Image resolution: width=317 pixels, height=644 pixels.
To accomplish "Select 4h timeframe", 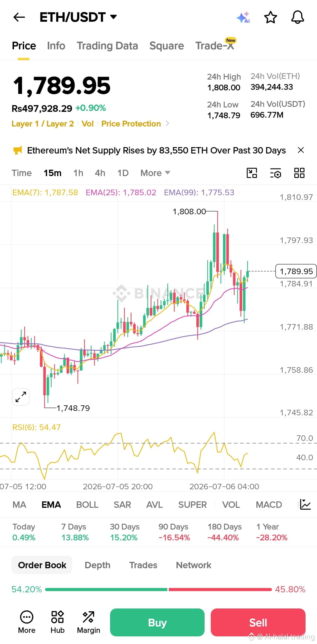I will click(100, 173).
